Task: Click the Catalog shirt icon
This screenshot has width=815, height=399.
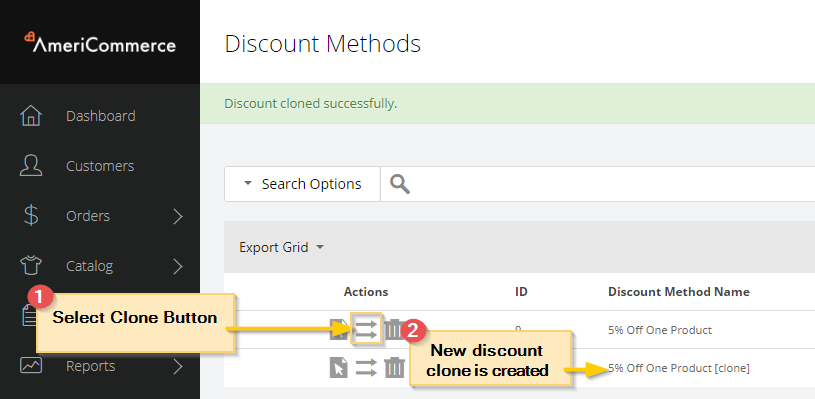Action: click(31, 265)
